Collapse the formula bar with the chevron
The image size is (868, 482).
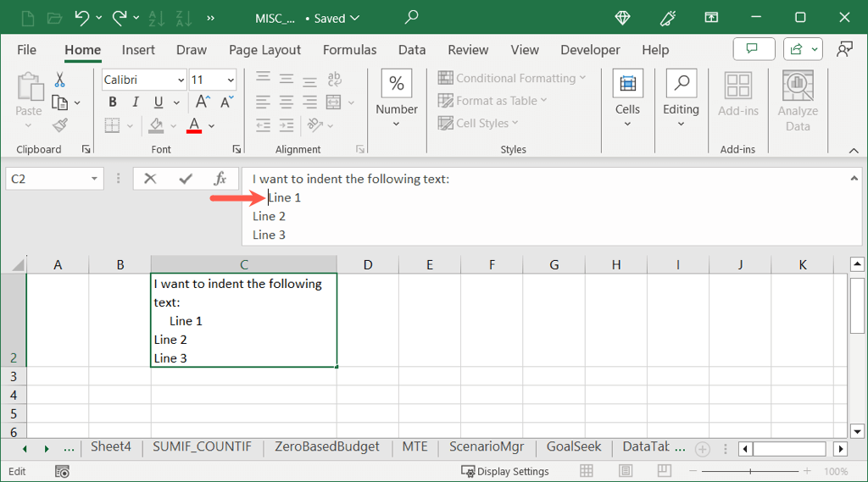(854, 178)
